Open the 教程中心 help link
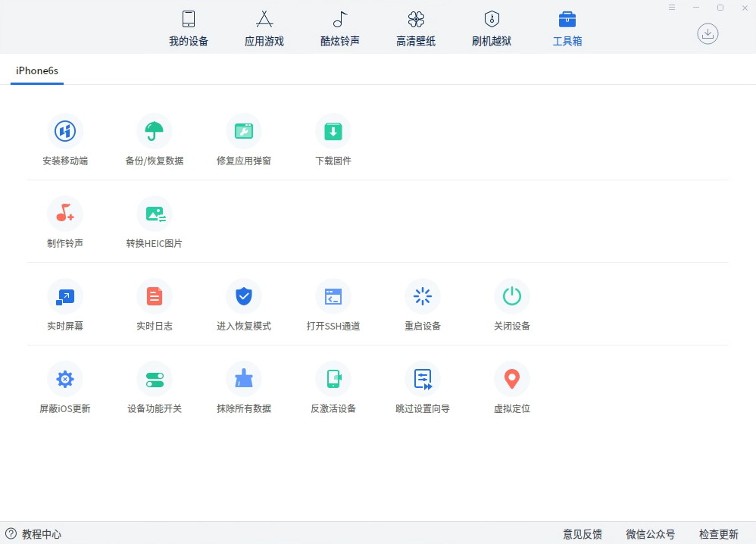Image resolution: width=756 pixels, height=544 pixels. [x=34, y=534]
